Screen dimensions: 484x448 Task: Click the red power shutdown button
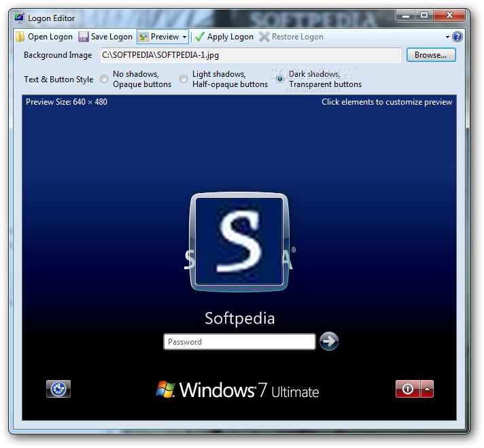[x=408, y=389]
